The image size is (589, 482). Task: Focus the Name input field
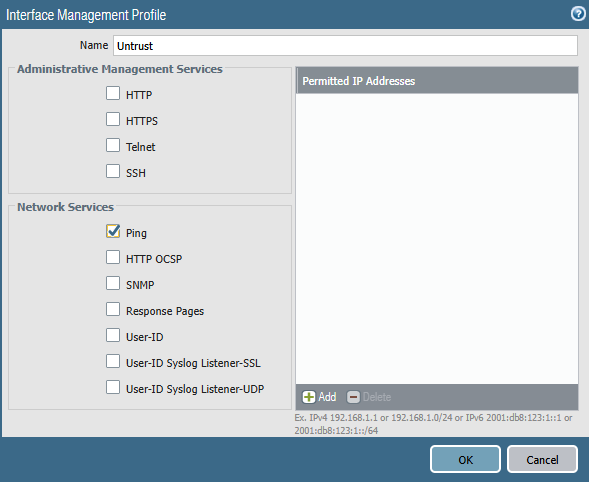(x=345, y=46)
